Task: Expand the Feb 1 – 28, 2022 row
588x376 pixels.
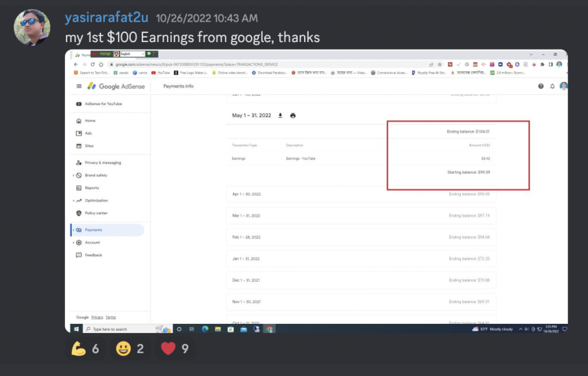Action: [x=361, y=237]
